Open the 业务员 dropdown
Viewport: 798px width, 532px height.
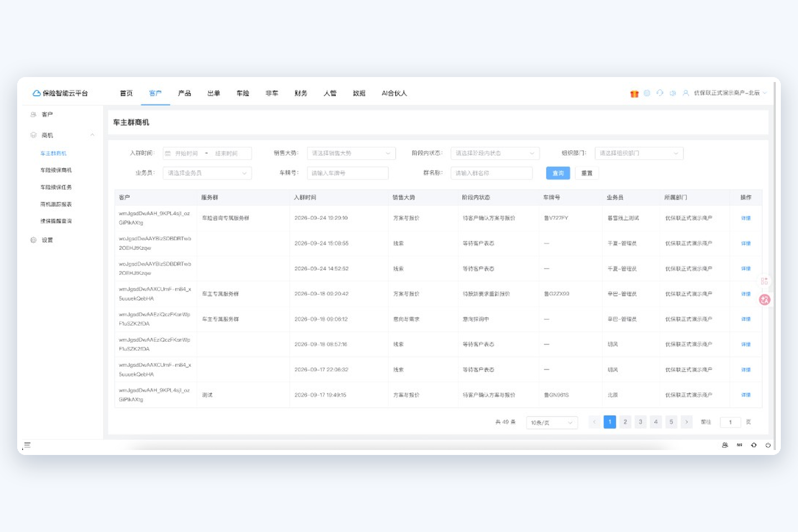[x=207, y=173]
